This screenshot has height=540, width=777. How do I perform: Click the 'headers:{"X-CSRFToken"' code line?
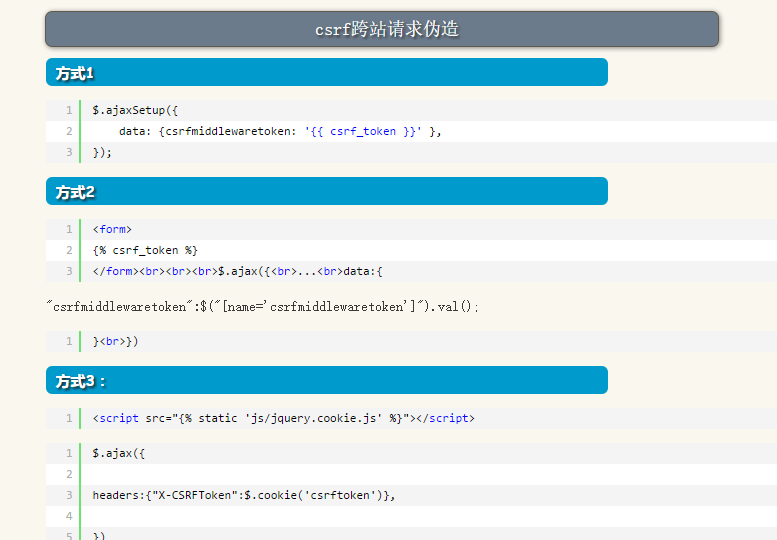(244, 495)
